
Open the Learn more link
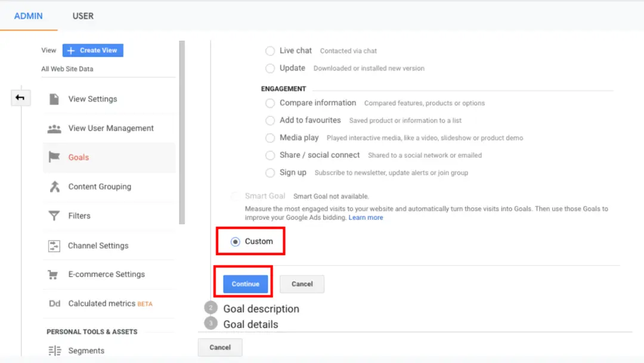tap(366, 217)
